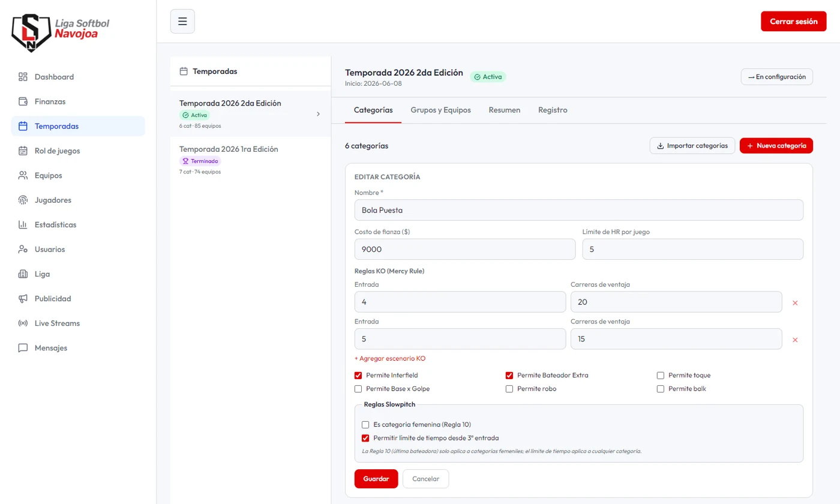Screen dimensions: 840x504
Task: Click calendar icon in Temporadas panel header
Action: coord(184,71)
